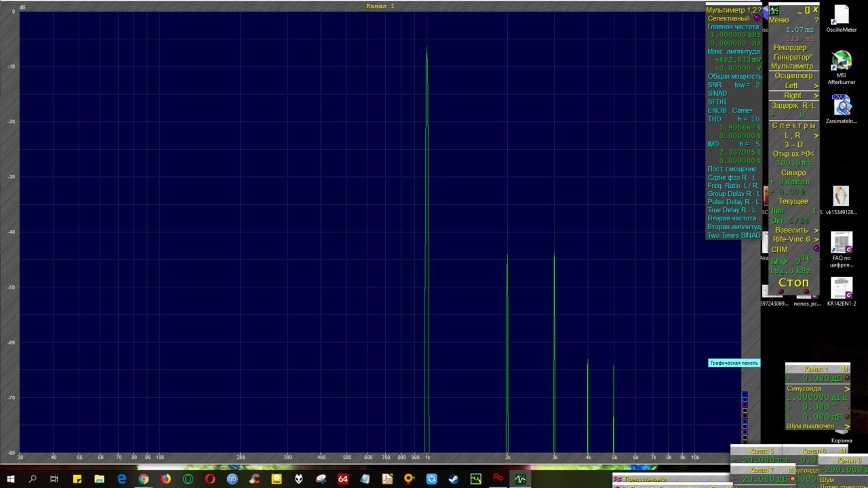Click the THD h = 10 row in Мультиметр
868x488 pixels.
[734, 119]
